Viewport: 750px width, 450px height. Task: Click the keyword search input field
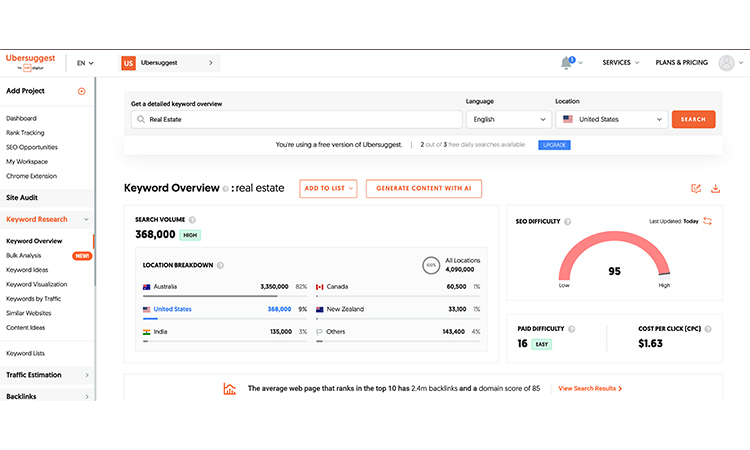297,119
